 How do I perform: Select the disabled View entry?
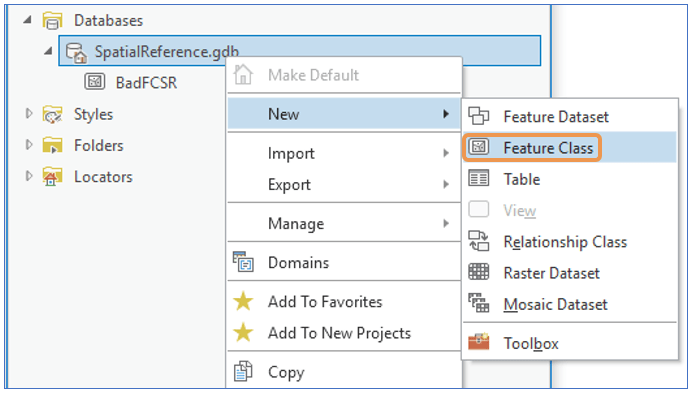tap(570, 210)
